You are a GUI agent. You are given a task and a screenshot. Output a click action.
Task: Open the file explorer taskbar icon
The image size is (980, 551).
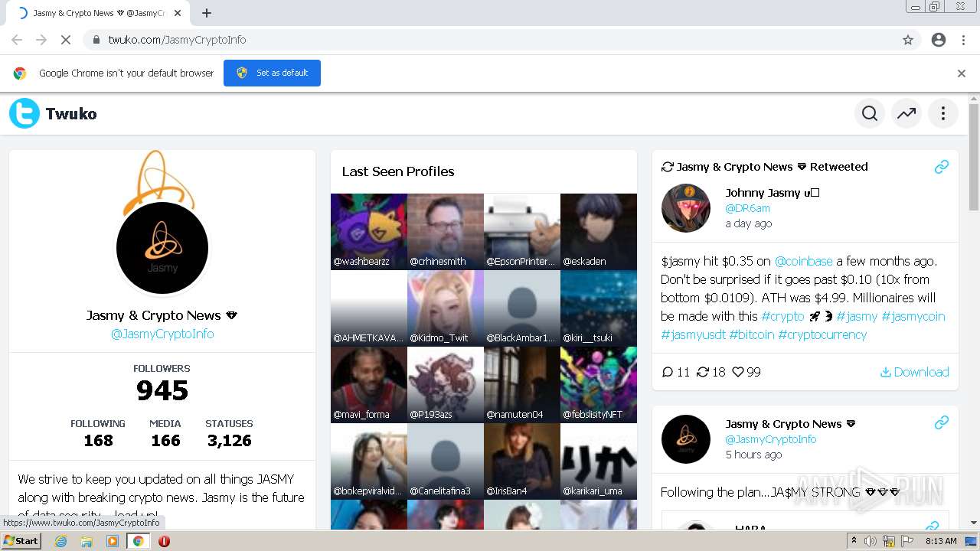[x=87, y=541]
